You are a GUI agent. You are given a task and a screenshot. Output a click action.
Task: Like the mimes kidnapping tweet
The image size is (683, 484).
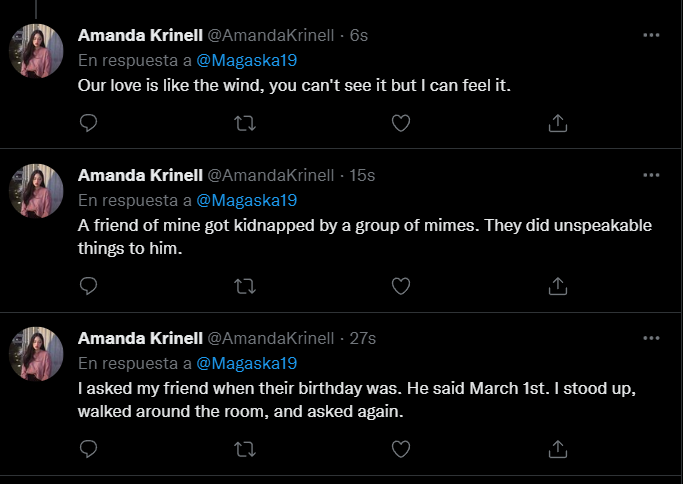click(x=401, y=286)
